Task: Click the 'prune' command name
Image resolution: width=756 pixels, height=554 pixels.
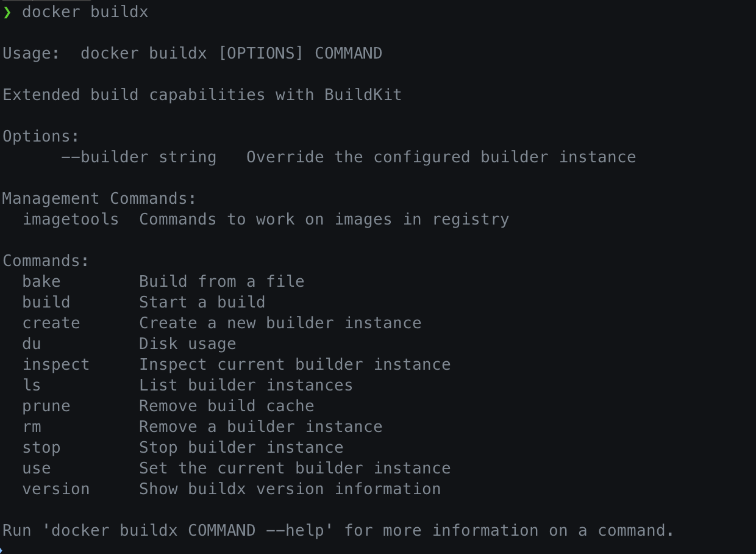Action: point(46,406)
